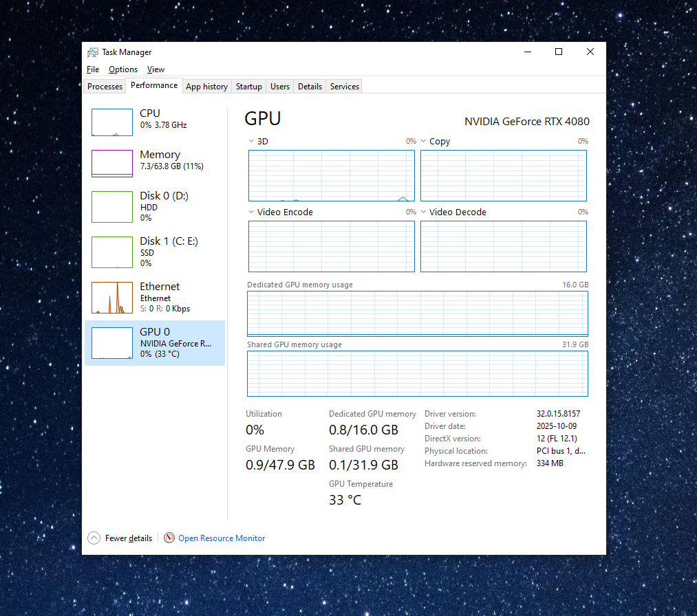The height and width of the screenshot is (616, 697).
Task: Click the Fewer details button
Action: pos(129,538)
